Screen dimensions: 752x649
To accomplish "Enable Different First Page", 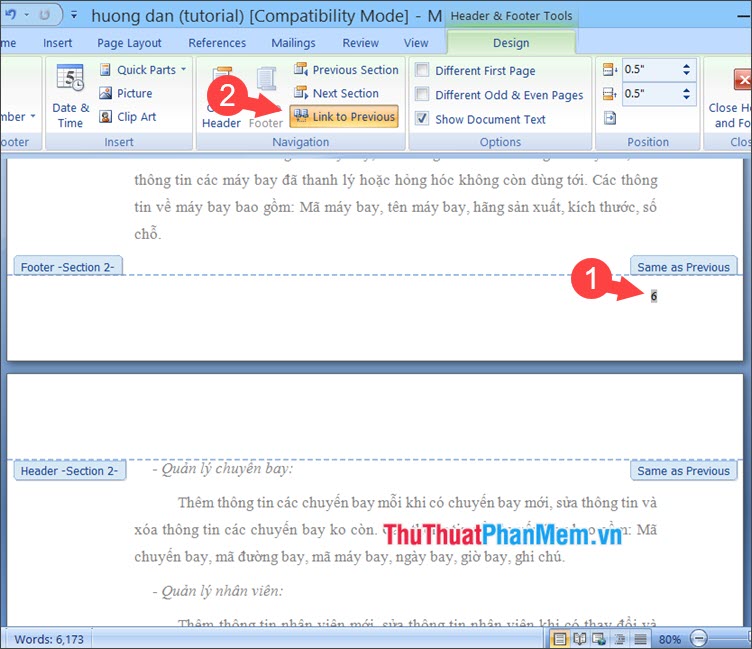I will pos(423,71).
